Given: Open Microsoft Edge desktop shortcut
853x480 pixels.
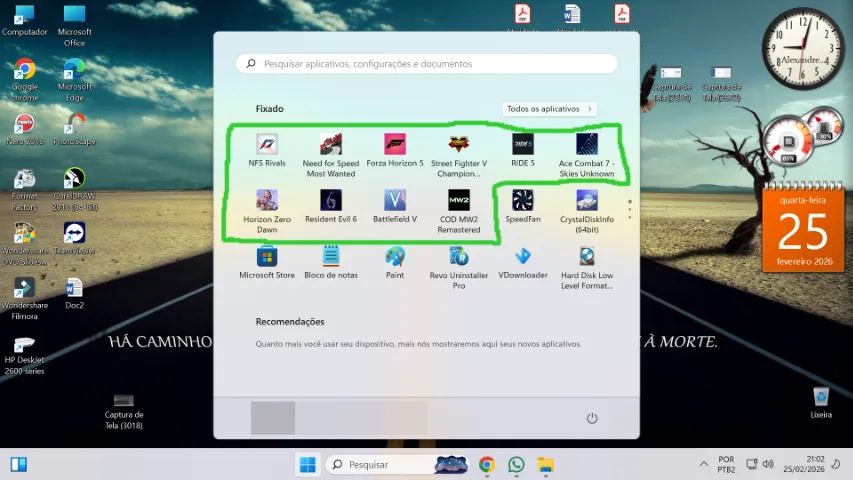Looking at the screenshot, I should tap(75, 80).
